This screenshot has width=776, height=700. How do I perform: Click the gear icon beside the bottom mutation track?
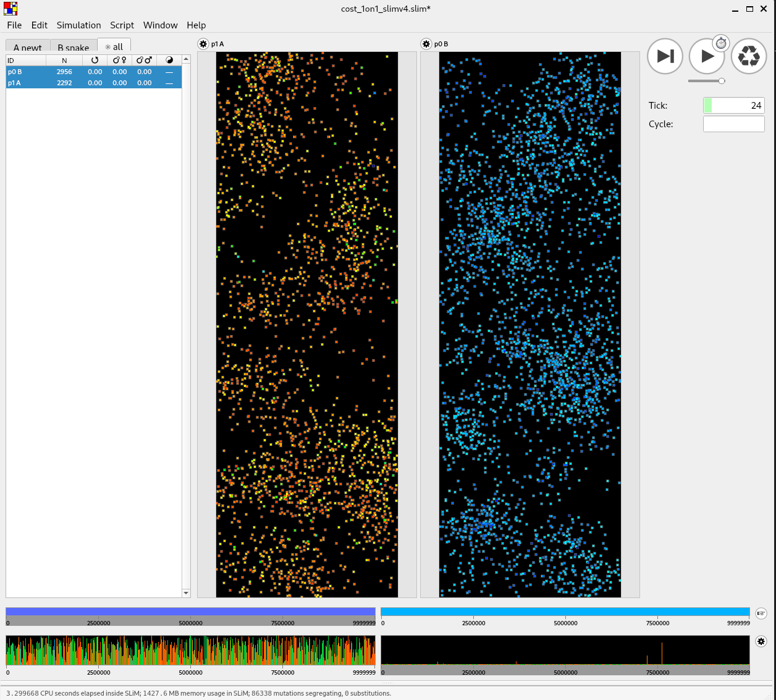point(761,641)
